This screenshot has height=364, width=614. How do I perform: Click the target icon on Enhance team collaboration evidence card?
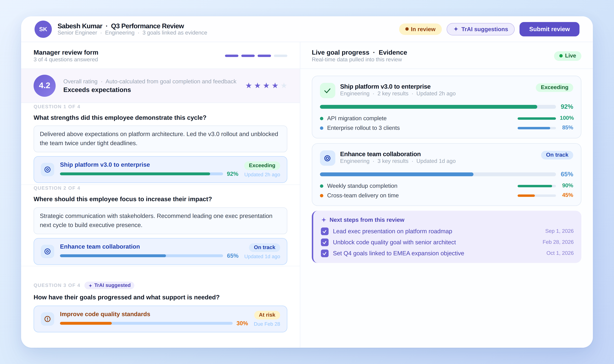pos(327,158)
